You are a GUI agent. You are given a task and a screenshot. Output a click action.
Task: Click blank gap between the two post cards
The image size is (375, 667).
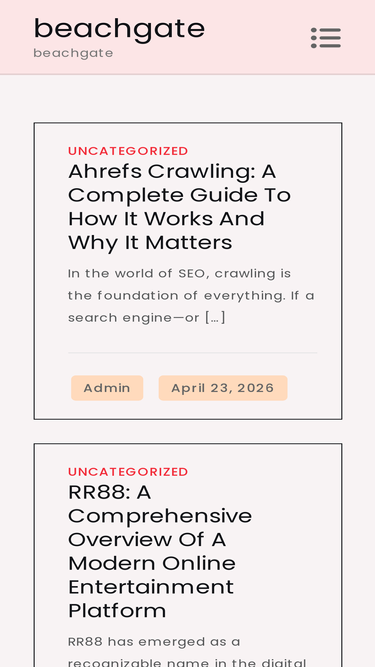pos(188,431)
